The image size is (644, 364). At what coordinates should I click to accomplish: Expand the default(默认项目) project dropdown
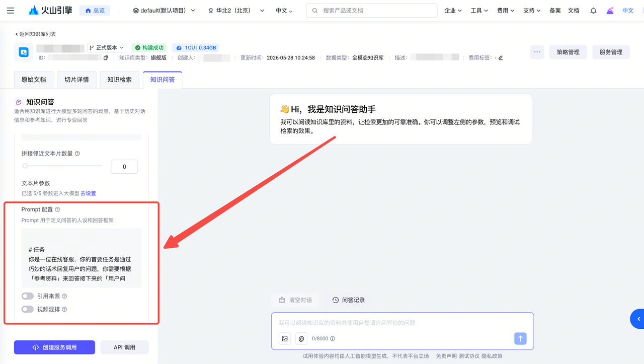[x=164, y=11]
